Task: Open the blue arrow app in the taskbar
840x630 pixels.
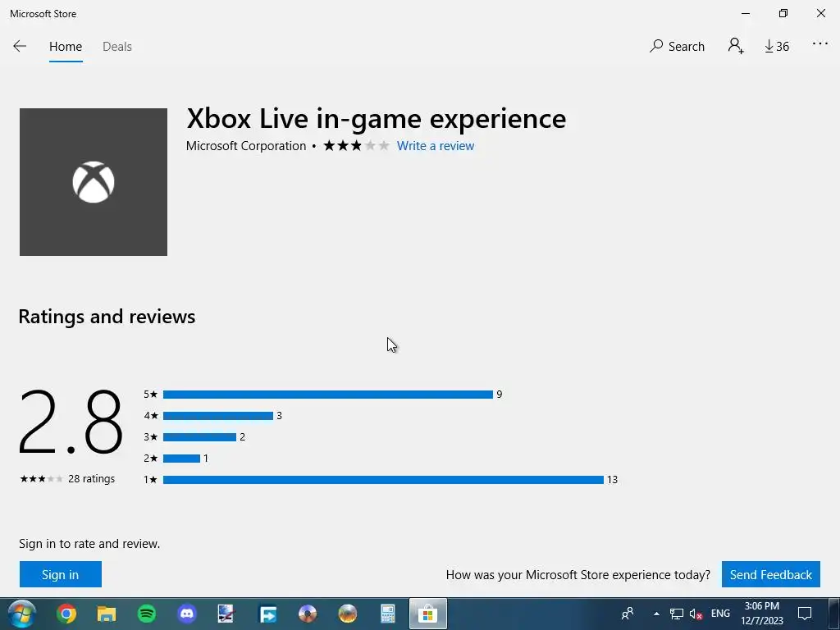Action: click(267, 614)
